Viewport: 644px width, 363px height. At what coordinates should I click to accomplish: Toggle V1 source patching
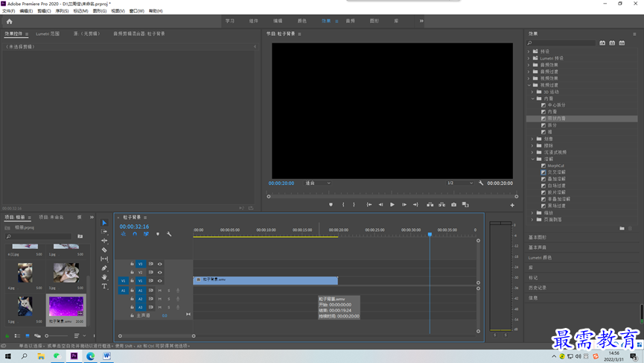[x=123, y=281]
